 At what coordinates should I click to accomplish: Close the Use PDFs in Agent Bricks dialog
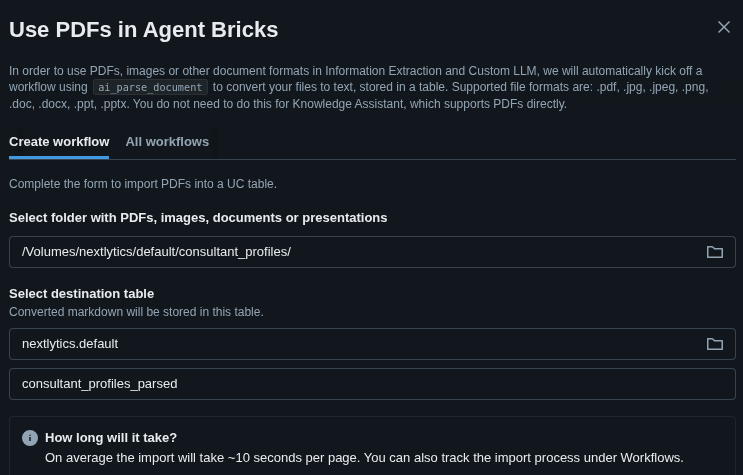coord(724,27)
